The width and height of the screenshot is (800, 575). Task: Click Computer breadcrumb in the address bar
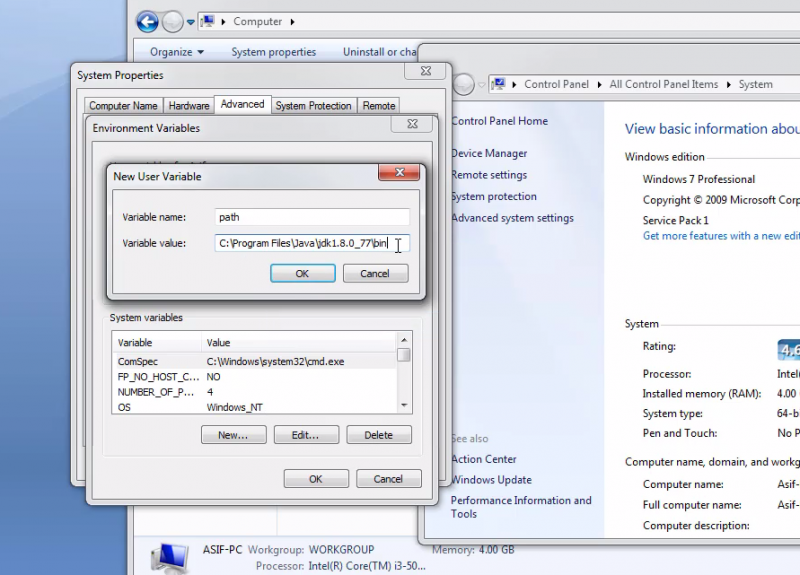click(x=257, y=21)
